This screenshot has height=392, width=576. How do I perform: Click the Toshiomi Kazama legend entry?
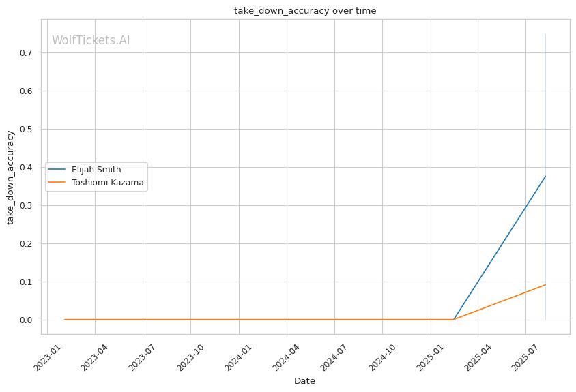tap(108, 182)
